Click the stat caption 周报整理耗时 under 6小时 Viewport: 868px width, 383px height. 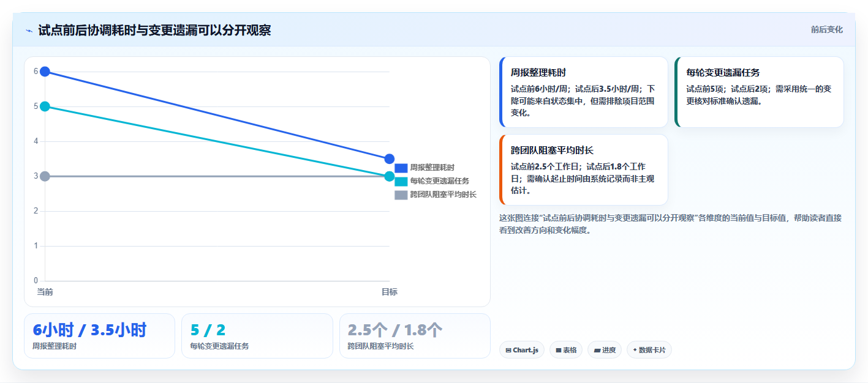click(55, 346)
